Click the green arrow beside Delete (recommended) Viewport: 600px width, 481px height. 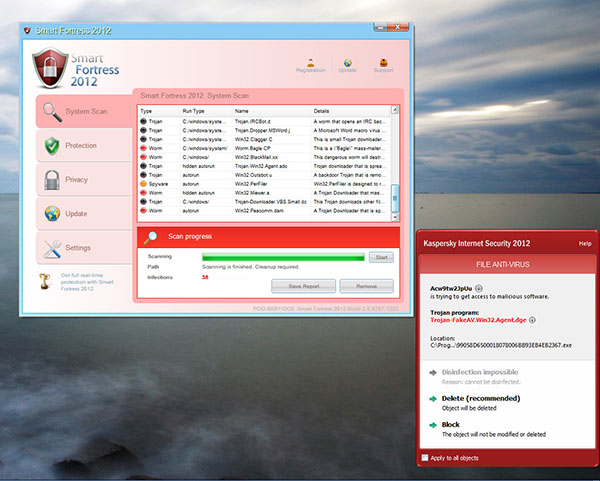(433, 399)
